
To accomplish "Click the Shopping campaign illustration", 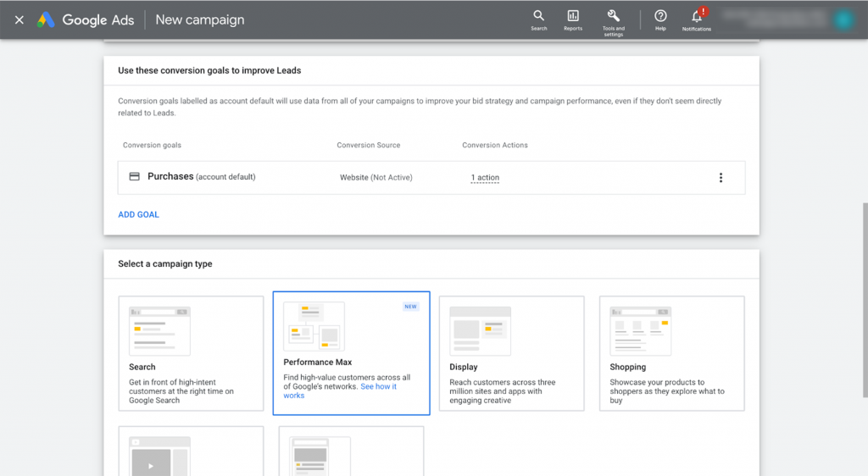I will click(x=641, y=330).
